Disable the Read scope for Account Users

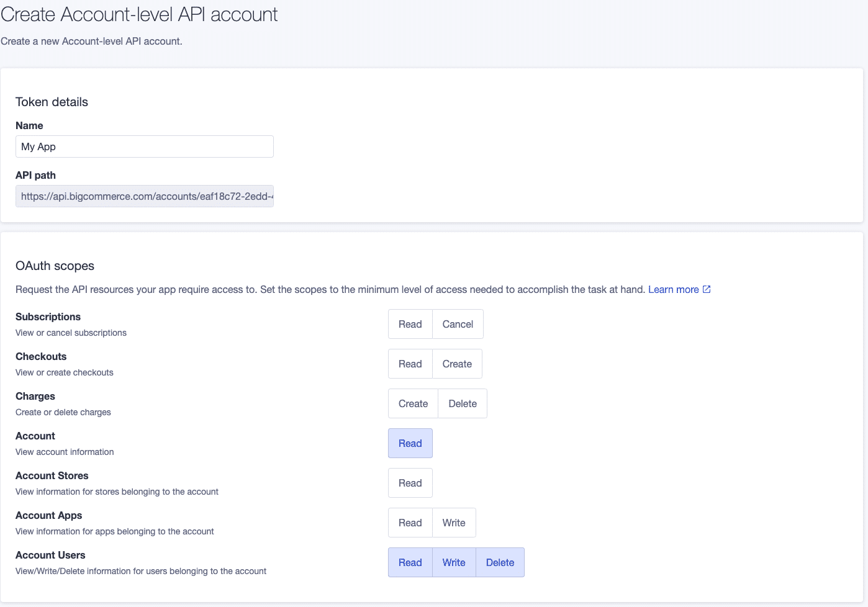coord(410,562)
